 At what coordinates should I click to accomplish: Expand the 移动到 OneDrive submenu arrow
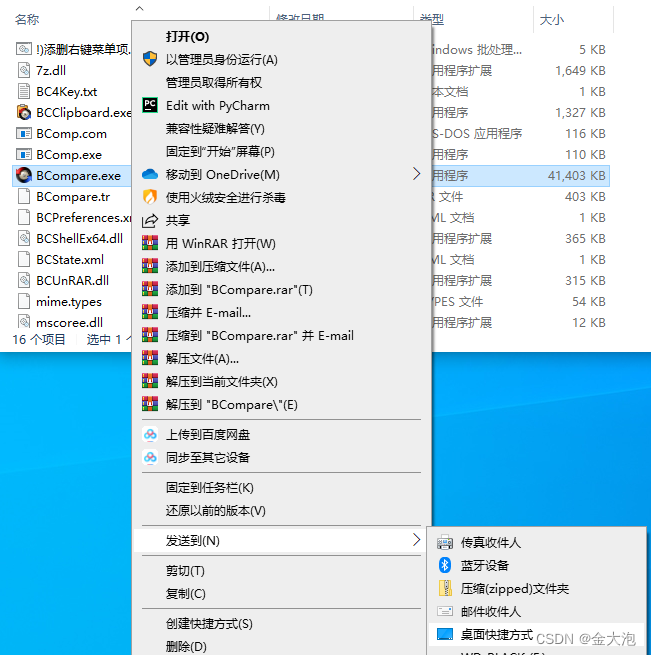pos(416,174)
